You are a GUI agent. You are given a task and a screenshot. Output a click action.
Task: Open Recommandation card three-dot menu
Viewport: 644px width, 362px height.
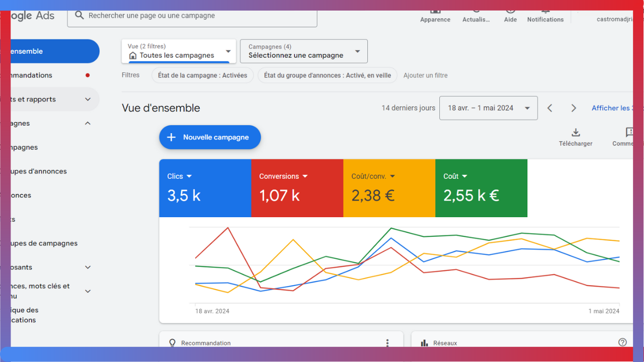(387, 343)
